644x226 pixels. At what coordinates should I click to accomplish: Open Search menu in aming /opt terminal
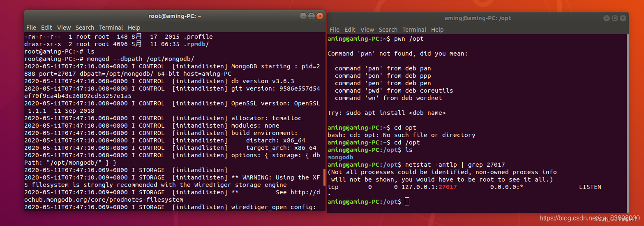click(x=388, y=30)
